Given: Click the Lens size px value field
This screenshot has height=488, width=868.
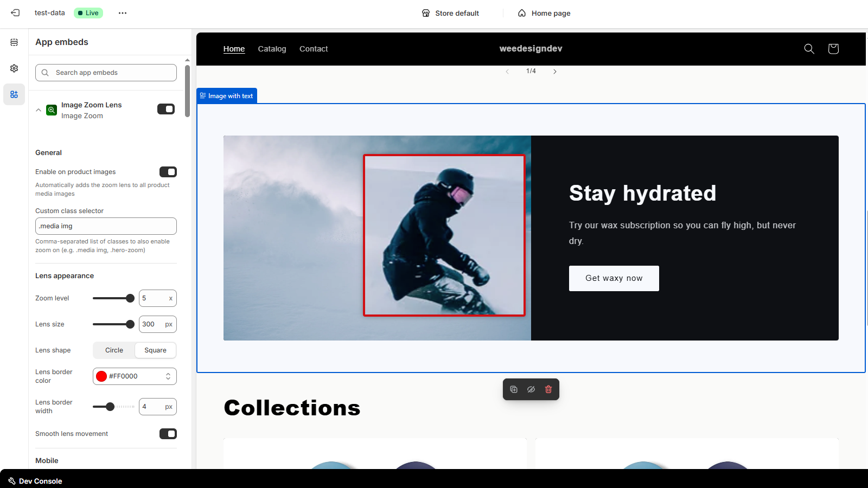Looking at the screenshot, I should tap(158, 324).
